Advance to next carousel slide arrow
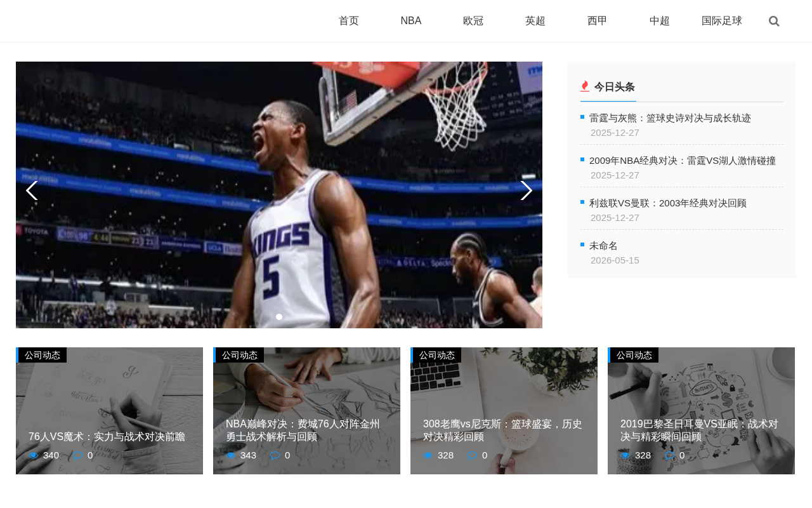The image size is (812, 508). 527,190
